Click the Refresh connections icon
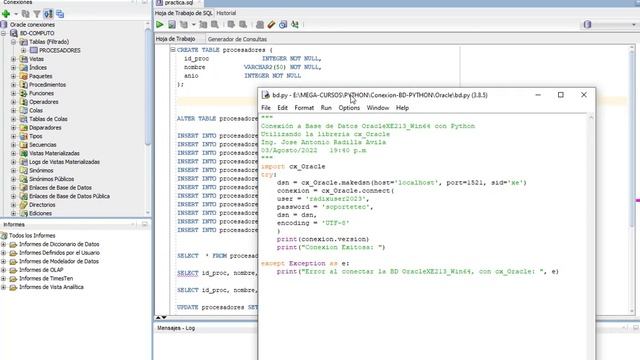Viewport: 640px width, 360px height. [25, 14]
